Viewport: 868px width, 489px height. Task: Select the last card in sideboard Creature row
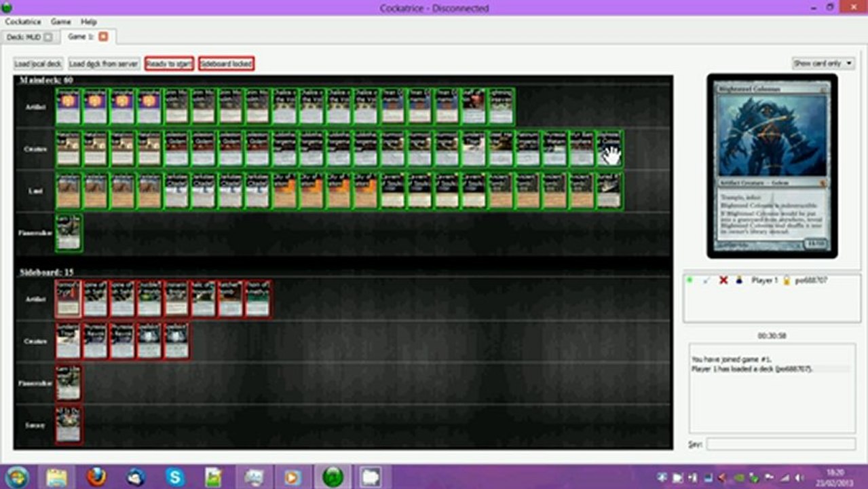[x=176, y=341]
